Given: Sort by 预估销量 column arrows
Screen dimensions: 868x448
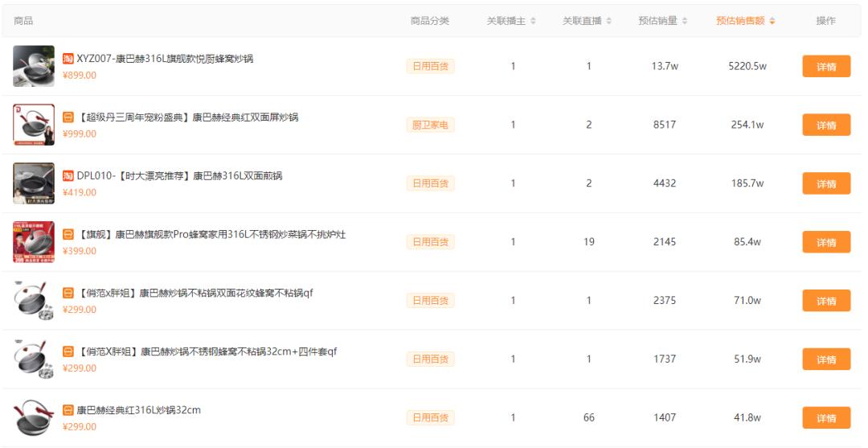Looking at the screenshot, I should [x=685, y=21].
